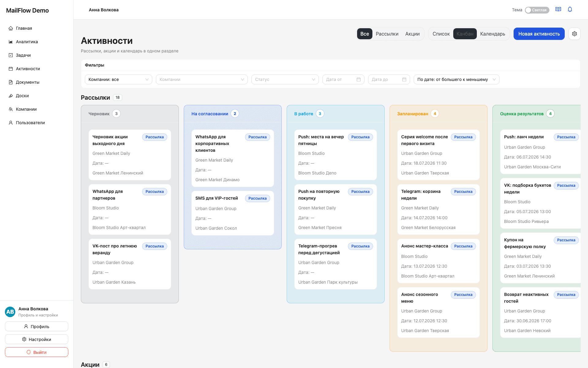Click the Дата от date field
The height and width of the screenshot is (368, 588).
point(343,79)
